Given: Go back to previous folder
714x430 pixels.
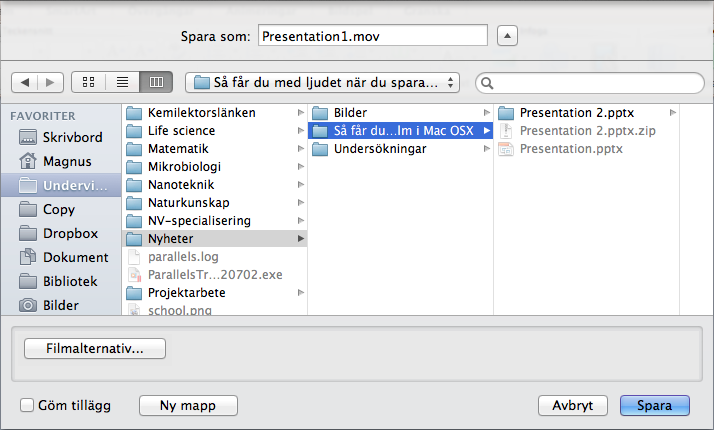Looking at the screenshot, I should (25, 82).
